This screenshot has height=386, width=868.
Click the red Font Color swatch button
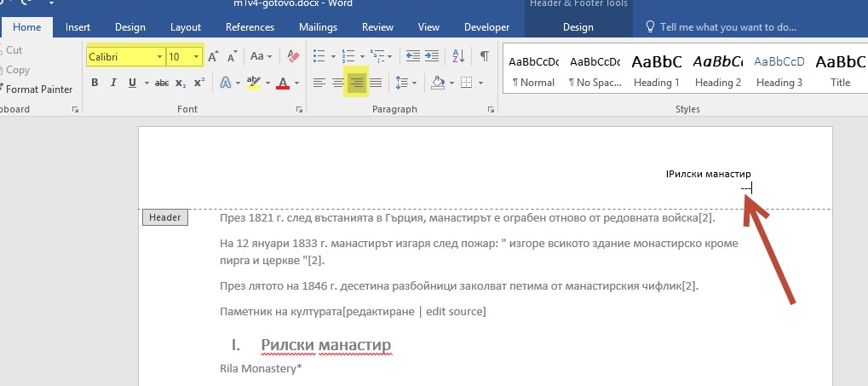[284, 83]
